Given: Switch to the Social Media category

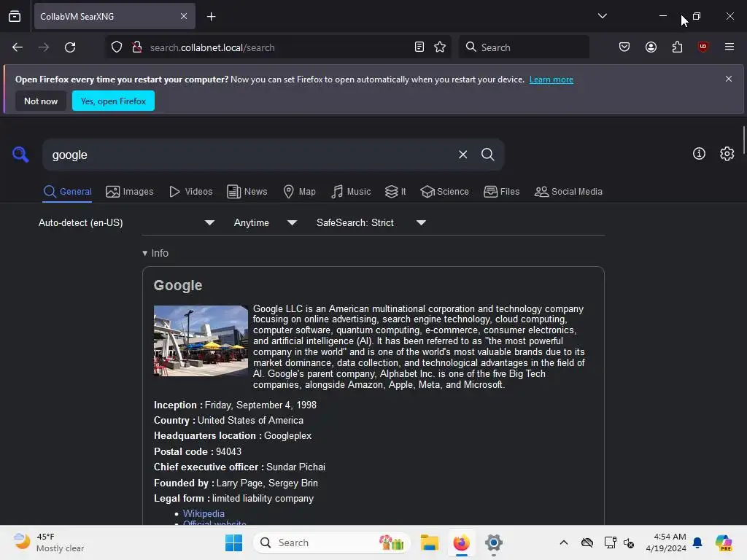Looking at the screenshot, I should pos(568,192).
